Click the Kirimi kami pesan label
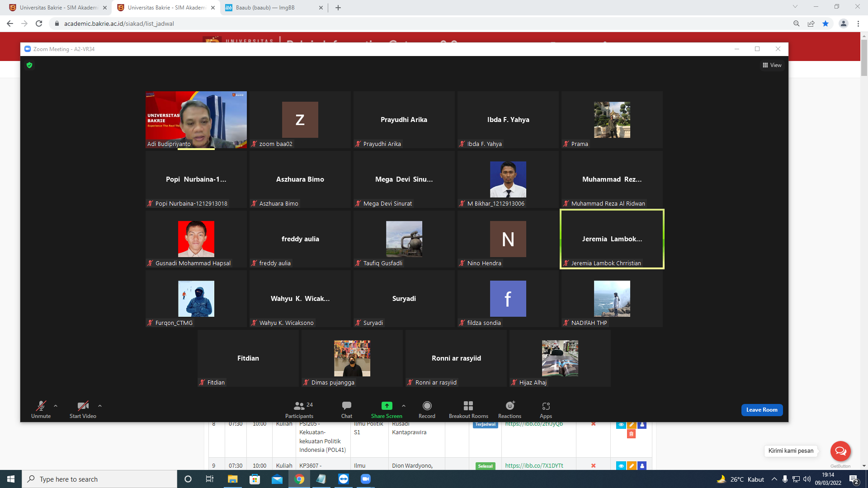868x488 pixels. (791, 450)
